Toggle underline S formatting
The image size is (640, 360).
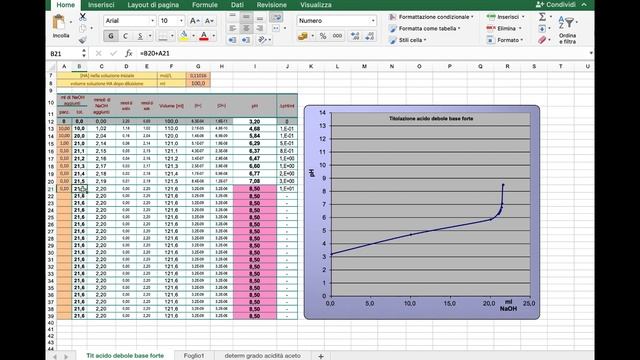pos(140,36)
